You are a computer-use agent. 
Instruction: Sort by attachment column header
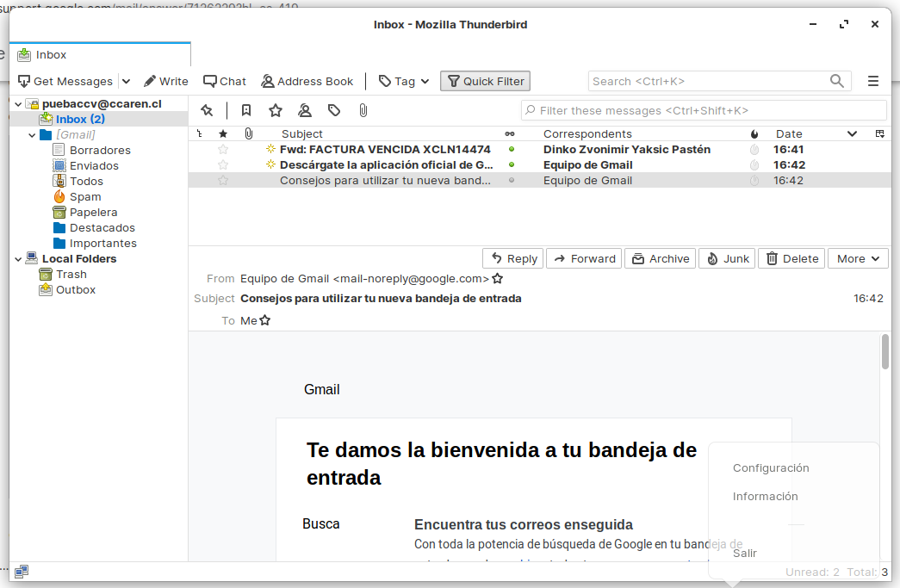coord(249,133)
